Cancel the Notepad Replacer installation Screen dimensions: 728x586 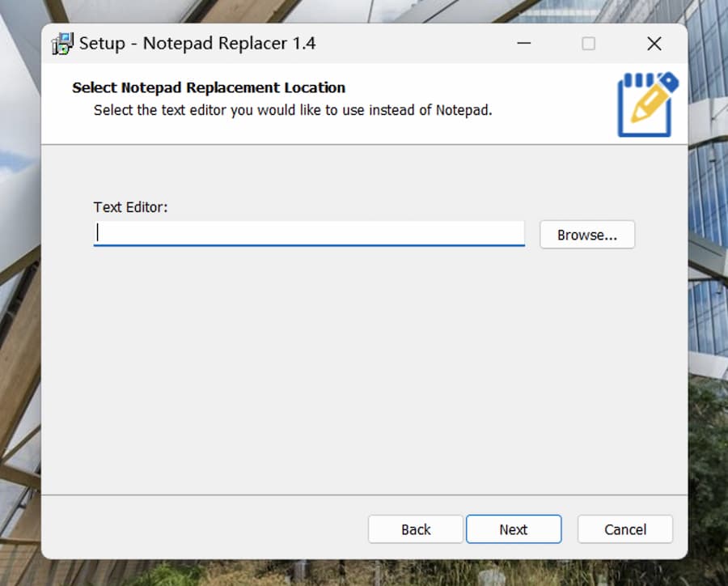pyautogui.click(x=624, y=529)
